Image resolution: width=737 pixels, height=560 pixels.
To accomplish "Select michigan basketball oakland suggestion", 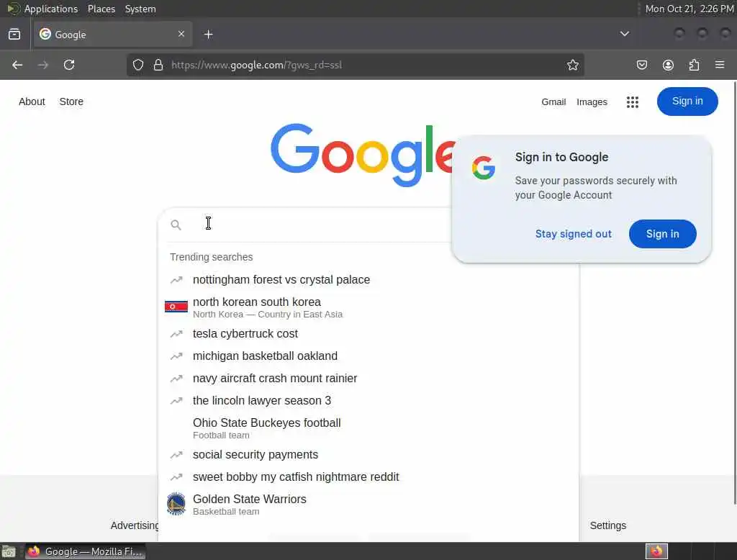I will (x=368, y=356).
